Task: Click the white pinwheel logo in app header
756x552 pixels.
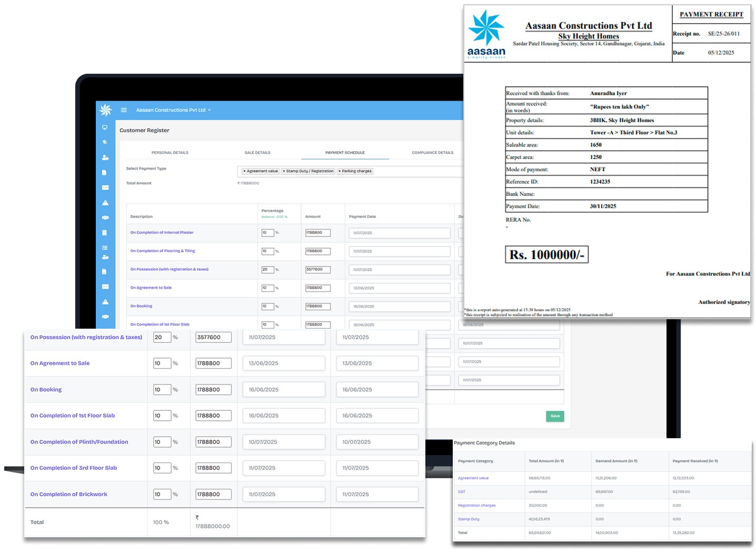Action: click(106, 110)
